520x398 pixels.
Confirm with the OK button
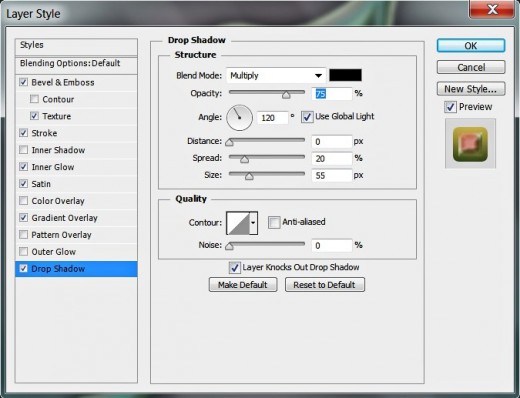471,46
